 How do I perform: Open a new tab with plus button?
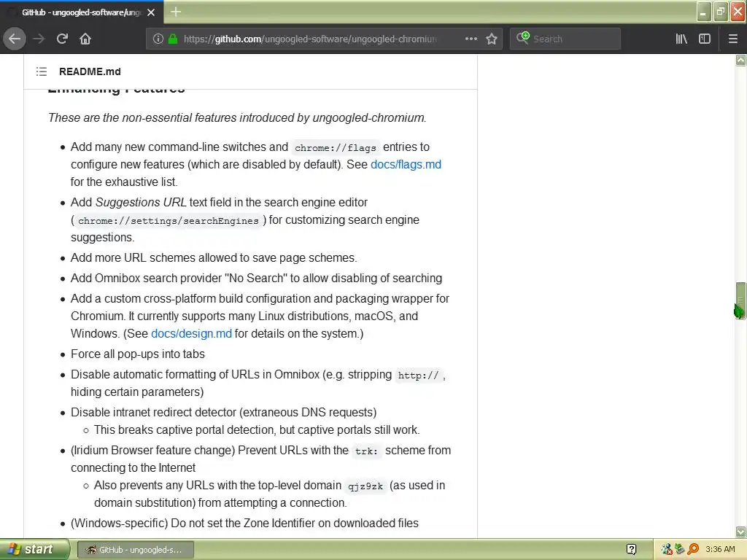(x=176, y=12)
